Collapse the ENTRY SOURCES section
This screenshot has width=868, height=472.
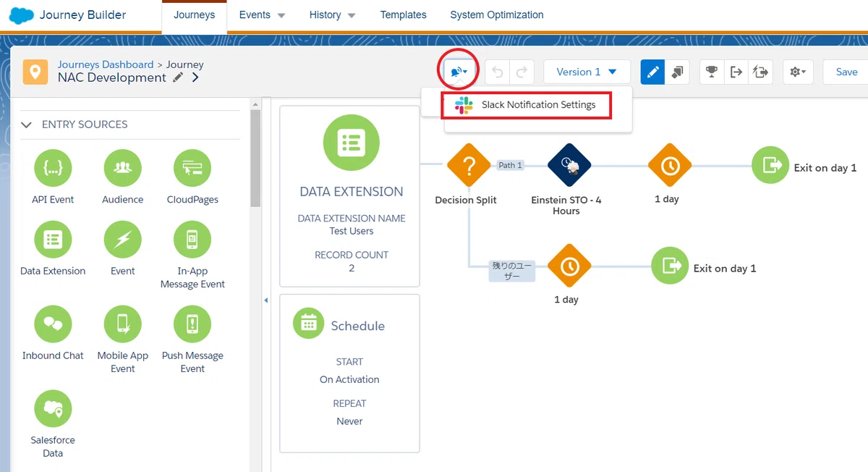27,125
